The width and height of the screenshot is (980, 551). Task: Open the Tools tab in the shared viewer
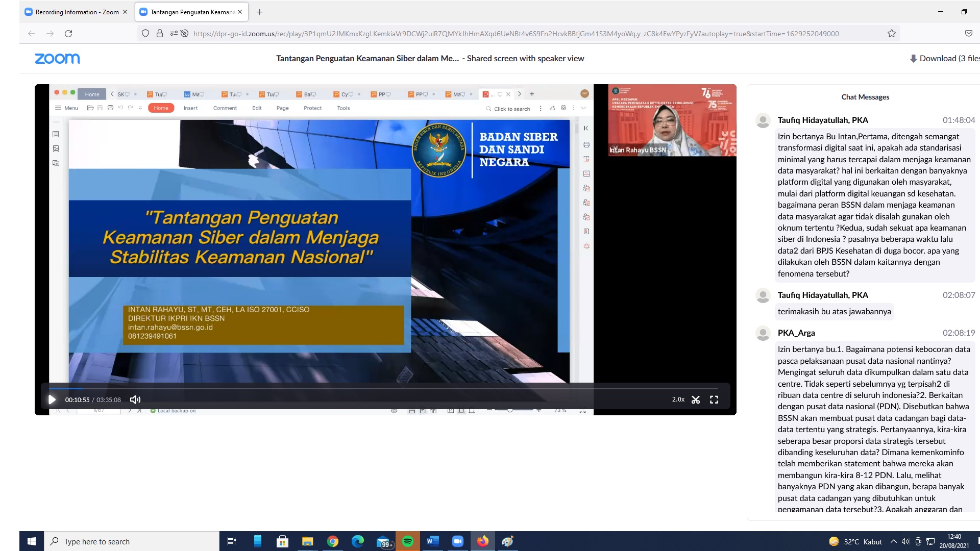(x=344, y=108)
